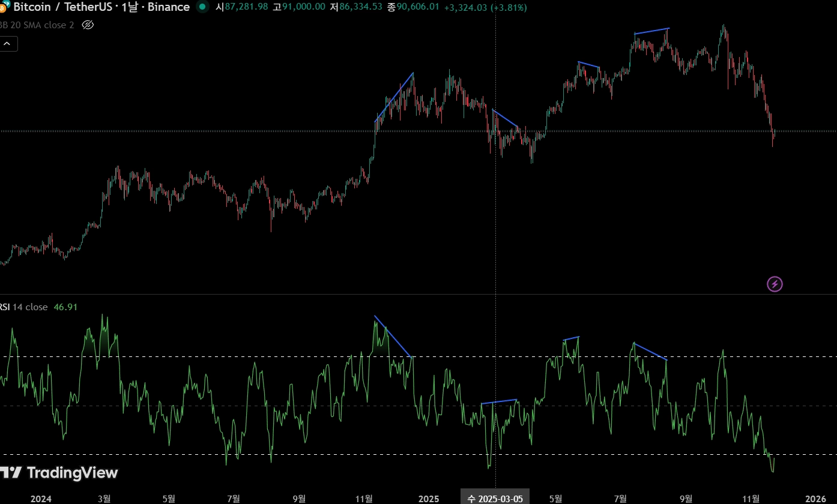Click the low price 86,334.53
This screenshot has height=504, width=837.
[x=361, y=7]
